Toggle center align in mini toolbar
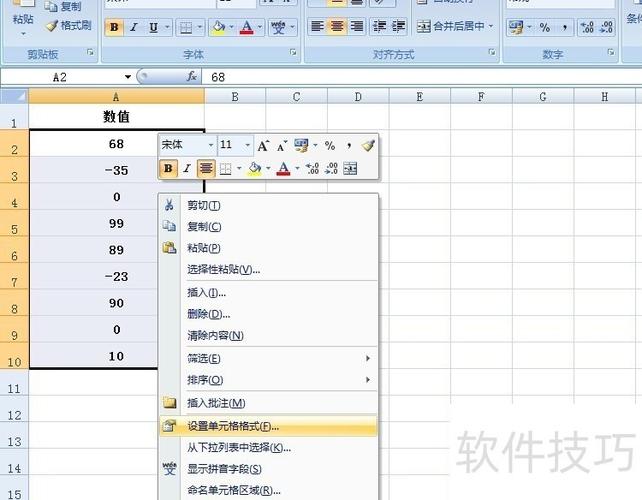 click(x=206, y=168)
